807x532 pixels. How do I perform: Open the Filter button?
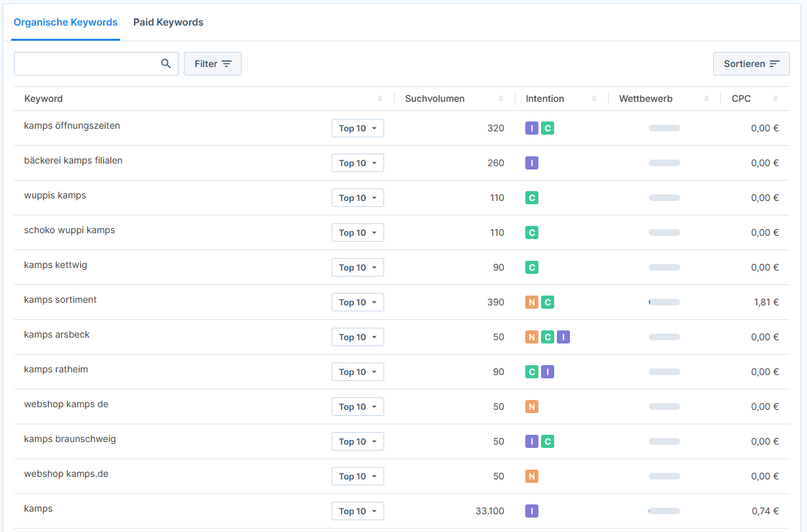coord(213,64)
